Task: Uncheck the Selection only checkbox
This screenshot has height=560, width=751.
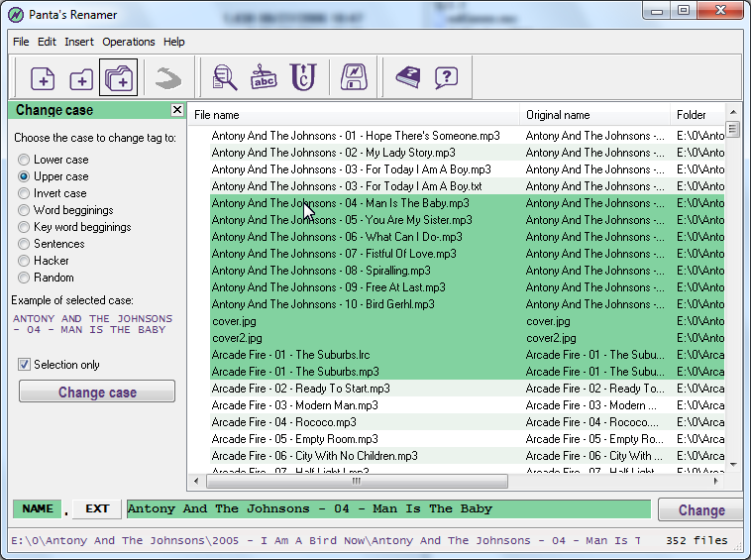Action: pyautogui.click(x=25, y=365)
